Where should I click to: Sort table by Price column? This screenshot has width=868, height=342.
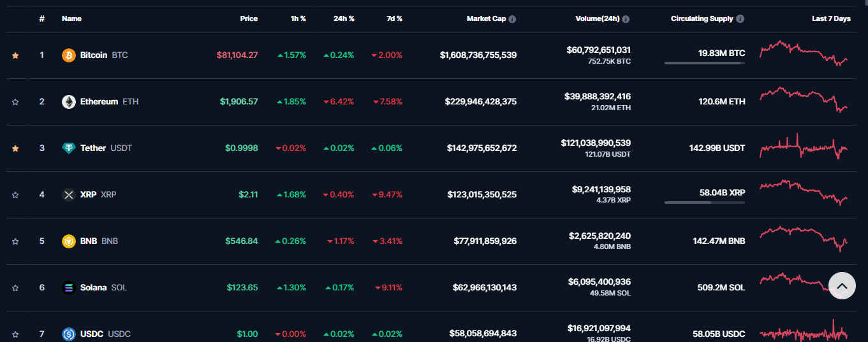(x=249, y=18)
